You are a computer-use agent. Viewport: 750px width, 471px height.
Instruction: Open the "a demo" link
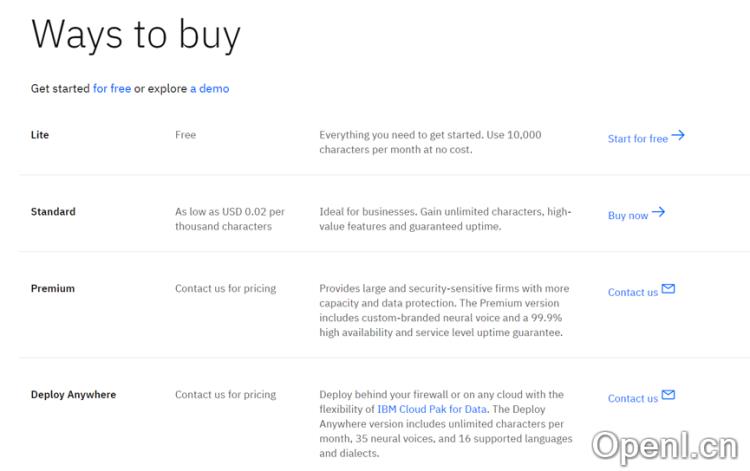[x=209, y=88]
